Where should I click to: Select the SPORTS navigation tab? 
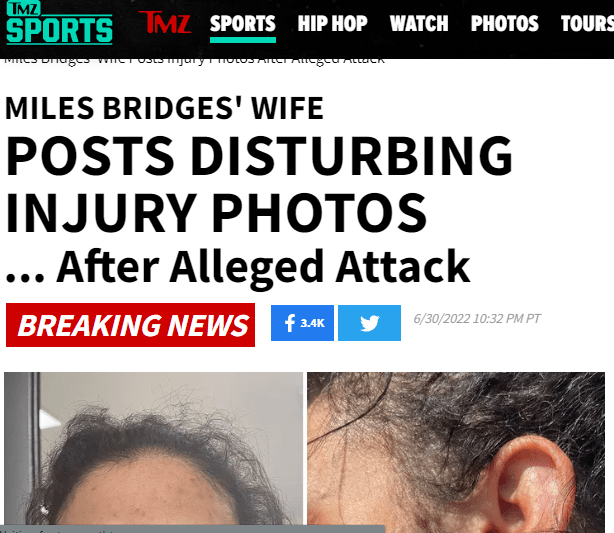pos(243,23)
